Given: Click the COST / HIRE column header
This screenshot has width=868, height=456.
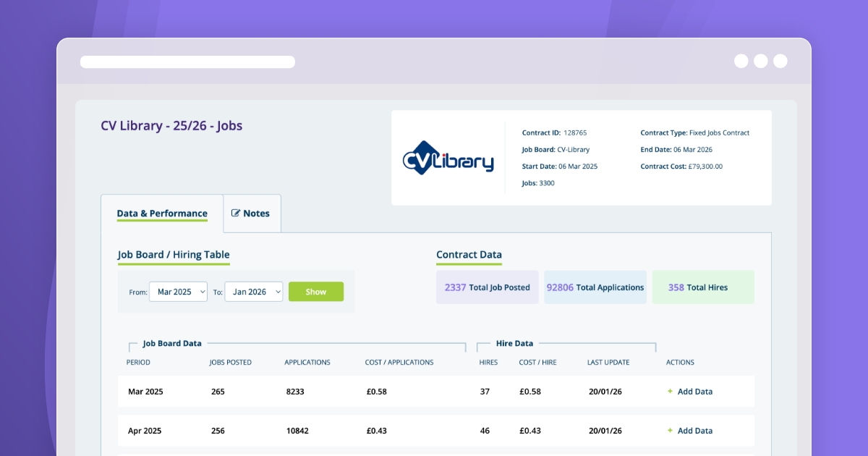Looking at the screenshot, I should tap(538, 363).
